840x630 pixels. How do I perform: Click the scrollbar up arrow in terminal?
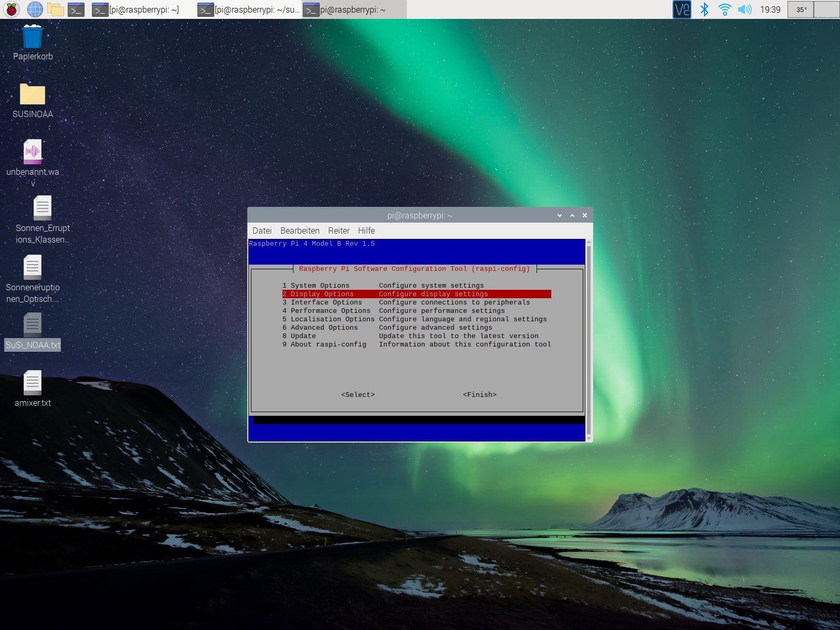(589, 242)
